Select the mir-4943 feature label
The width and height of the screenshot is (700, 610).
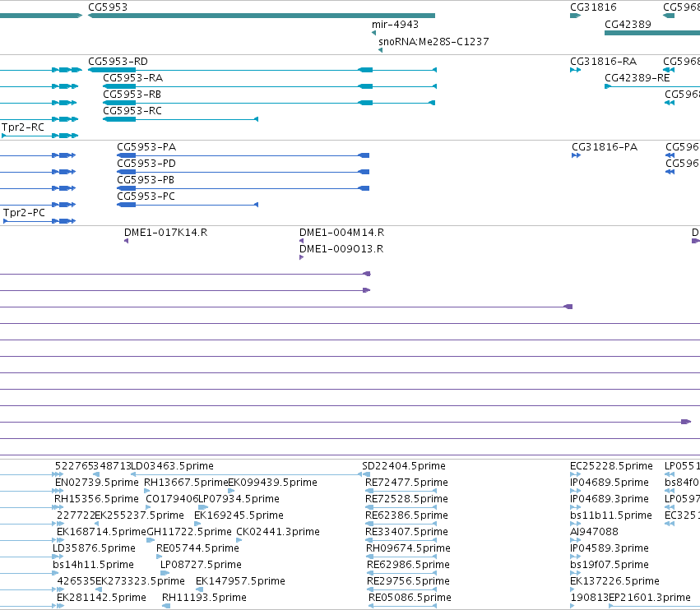[x=395, y=25]
